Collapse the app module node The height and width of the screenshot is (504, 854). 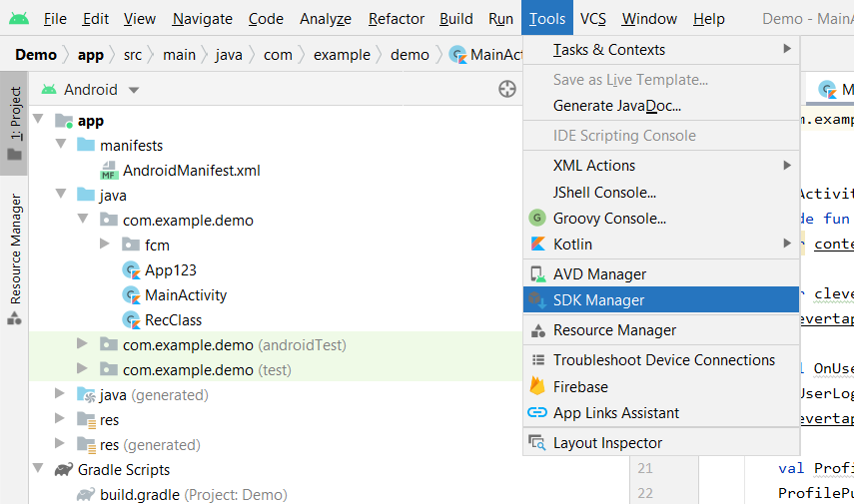tap(38, 119)
